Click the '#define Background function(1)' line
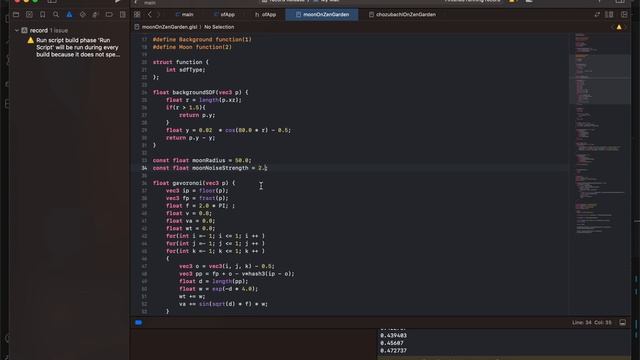Viewport: 640px width, 360px height. (202, 40)
